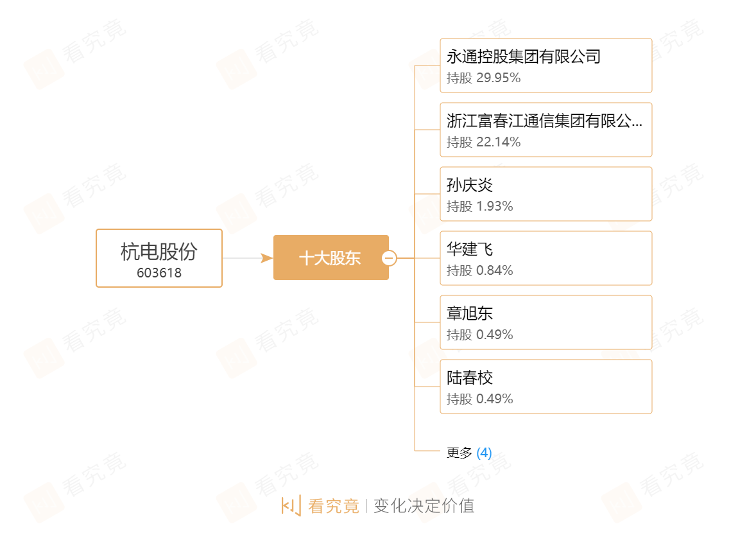The height and width of the screenshot is (533, 756).
Task: Click the stock code 603618
Action: point(159,273)
